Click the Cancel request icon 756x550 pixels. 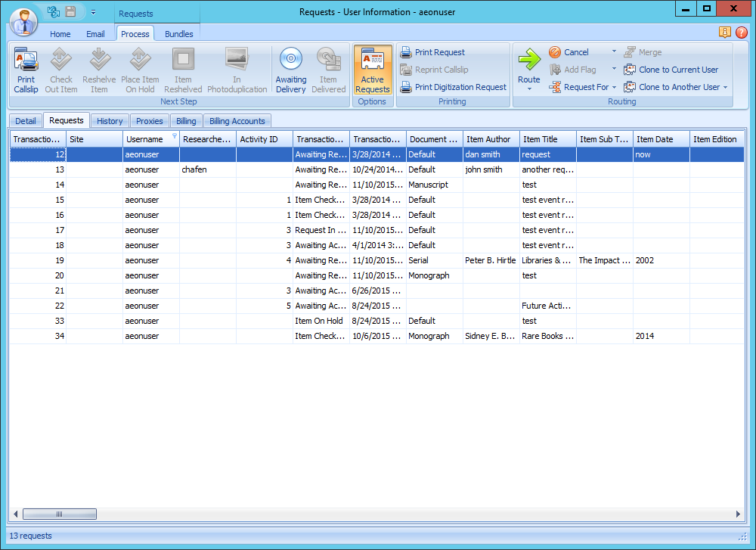coord(555,52)
